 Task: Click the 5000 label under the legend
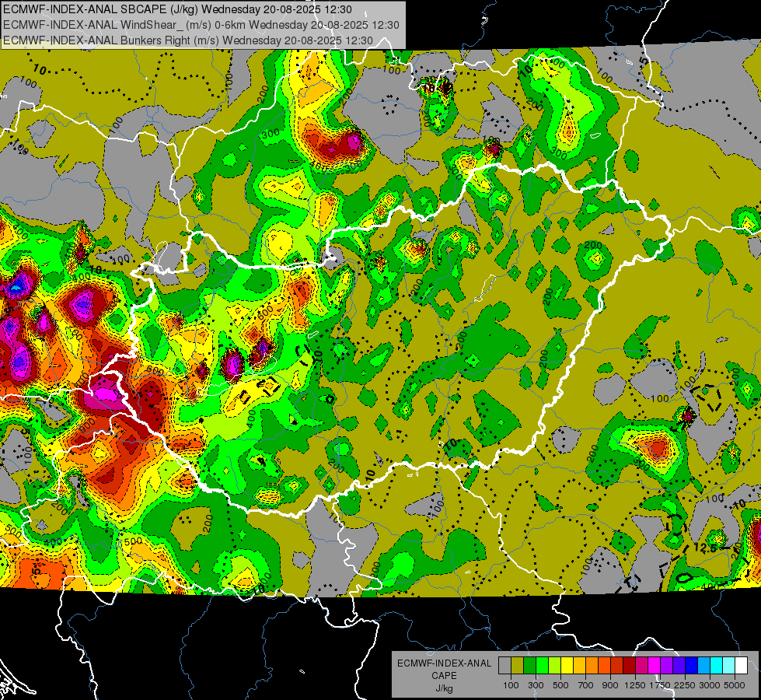tap(735, 685)
